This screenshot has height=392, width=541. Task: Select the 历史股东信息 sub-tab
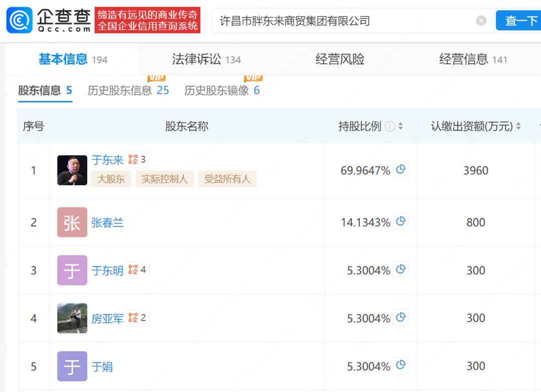tap(128, 91)
